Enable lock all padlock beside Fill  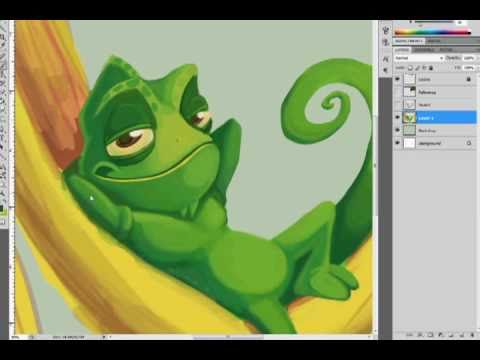[x=431, y=68]
